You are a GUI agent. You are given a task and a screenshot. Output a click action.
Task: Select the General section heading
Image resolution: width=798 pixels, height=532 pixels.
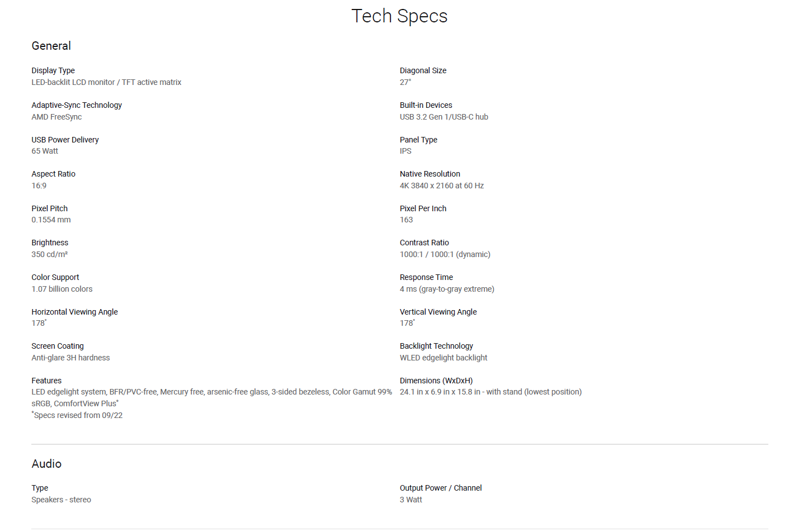(x=51, y=46)
